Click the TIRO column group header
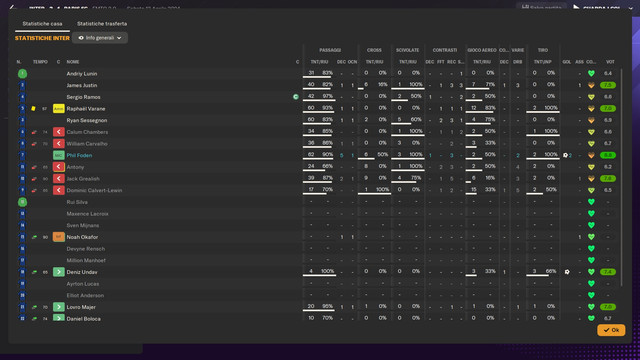 pyautogui.click(x=542, y=50)
